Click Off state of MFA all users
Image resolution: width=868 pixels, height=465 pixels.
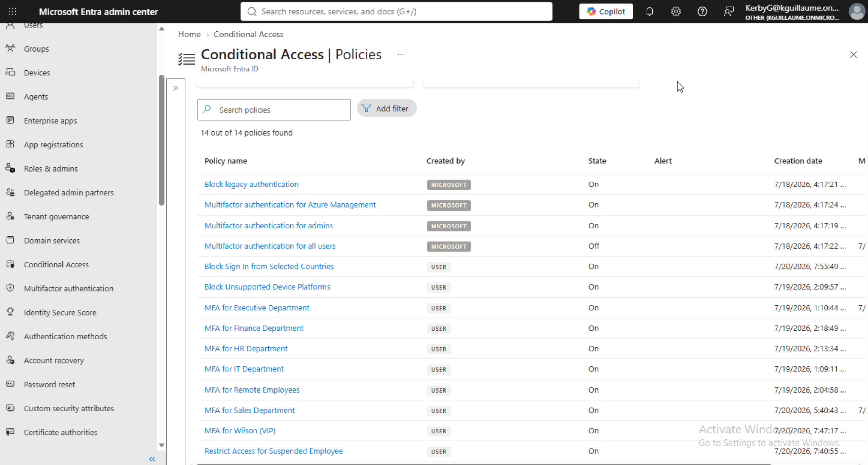(x=594, y=246)
